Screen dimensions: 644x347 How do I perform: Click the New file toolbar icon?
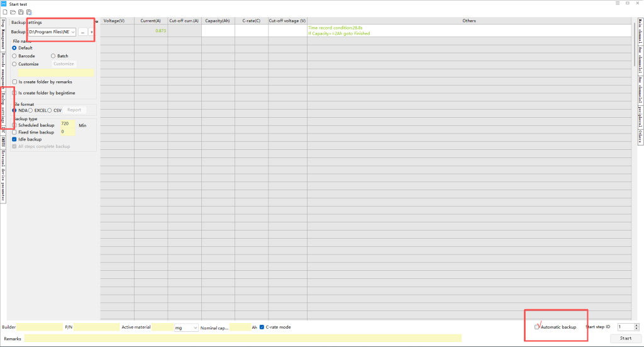[5, 12]
